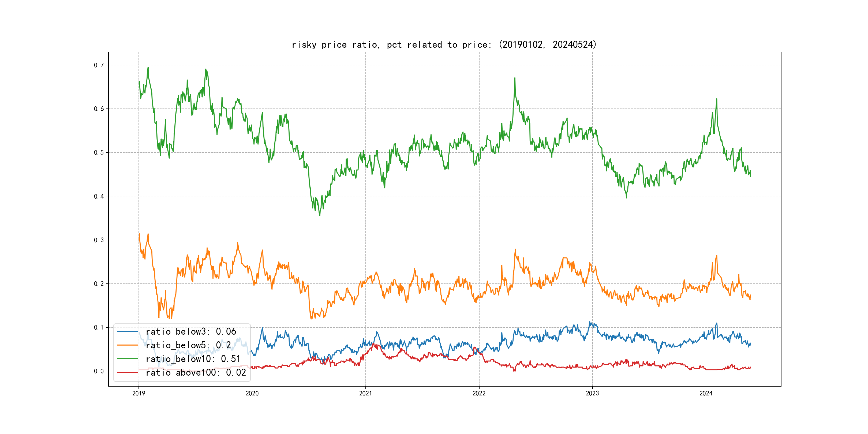Viewport: 868px width, 434px height.
Task: Select the 'ratio_below10: 0.51' legend label
Action: coord(193,359)
